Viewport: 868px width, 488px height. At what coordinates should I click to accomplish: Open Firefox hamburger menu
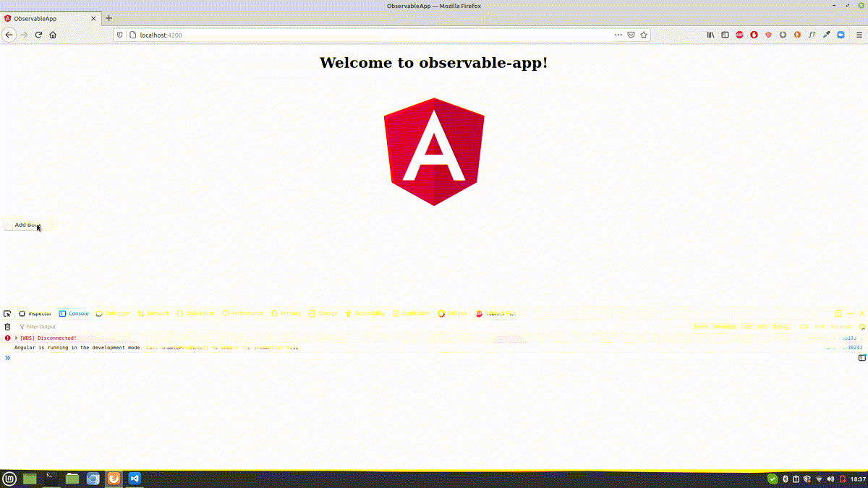pyautogui.click(x=859, y=35)
